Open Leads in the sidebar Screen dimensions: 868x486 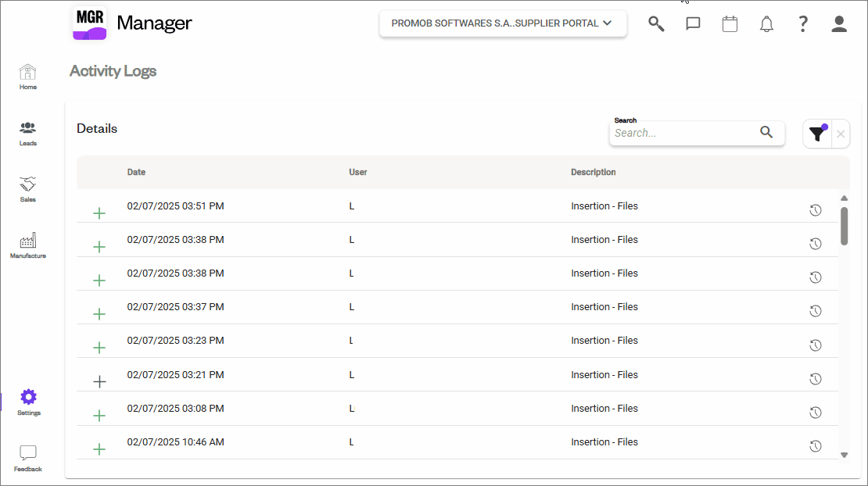coord(28,133)
